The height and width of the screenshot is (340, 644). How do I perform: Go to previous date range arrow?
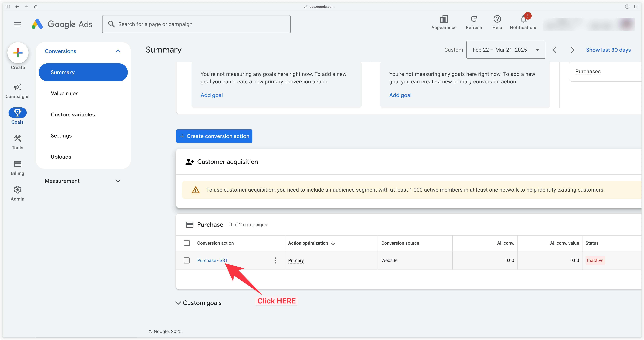[x=554, y=50]
